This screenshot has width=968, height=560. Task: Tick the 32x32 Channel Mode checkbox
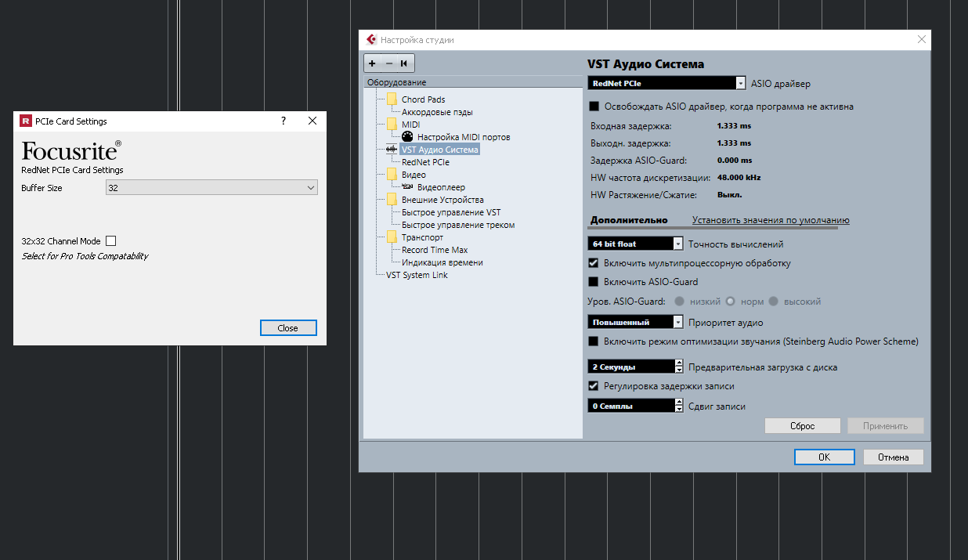110,241
